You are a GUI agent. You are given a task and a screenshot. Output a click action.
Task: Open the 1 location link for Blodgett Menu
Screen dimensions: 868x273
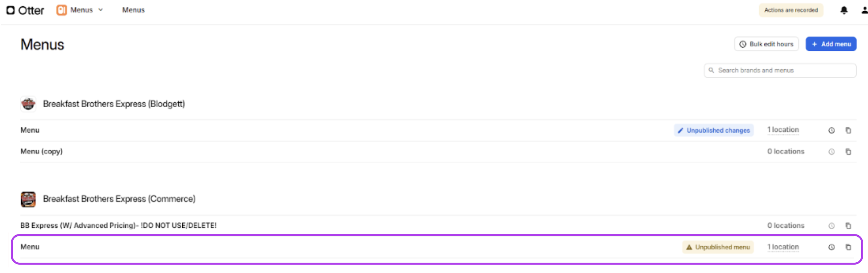[783, 130]
